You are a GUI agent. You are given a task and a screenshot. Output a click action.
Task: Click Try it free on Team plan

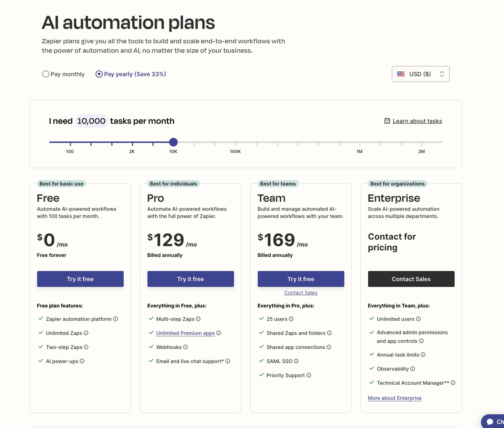(x=301, y=279)
